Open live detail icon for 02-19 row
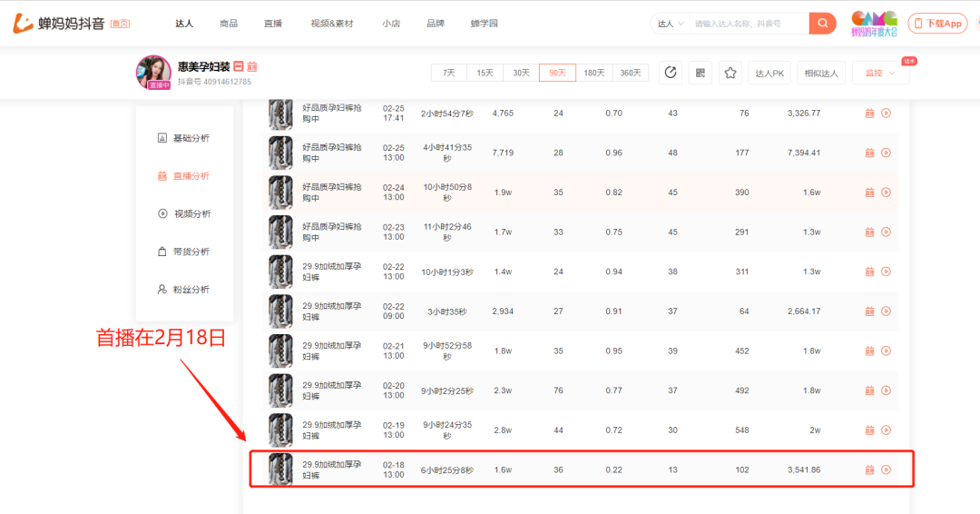The image size is (980, 514). (869, 430)
